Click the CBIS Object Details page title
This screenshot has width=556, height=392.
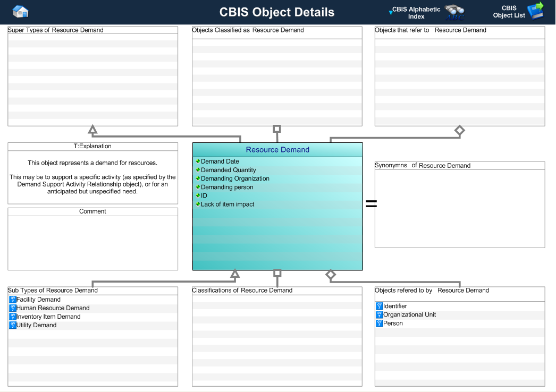[276, 12]
